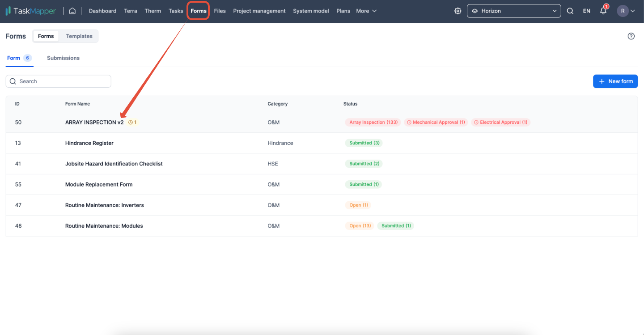Click the clock badge beside ARRAY INSPECTION v2
Viewport: 644px width, 335px height.
point(132,122)
